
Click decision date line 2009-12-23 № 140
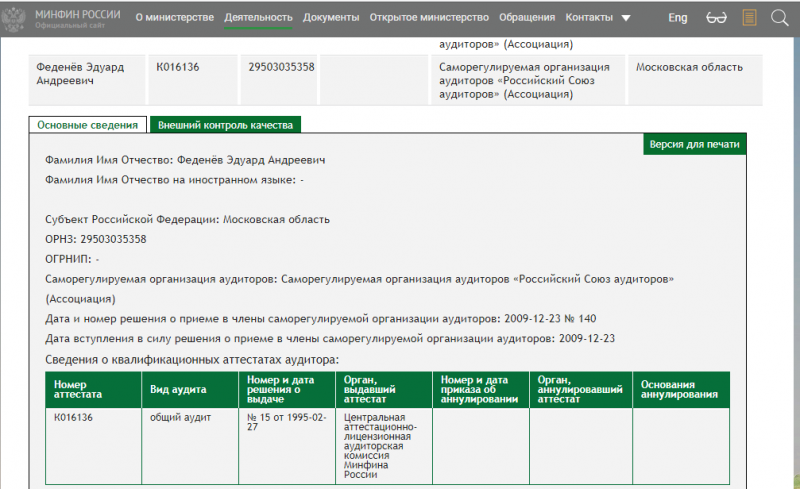coord(320,319)
